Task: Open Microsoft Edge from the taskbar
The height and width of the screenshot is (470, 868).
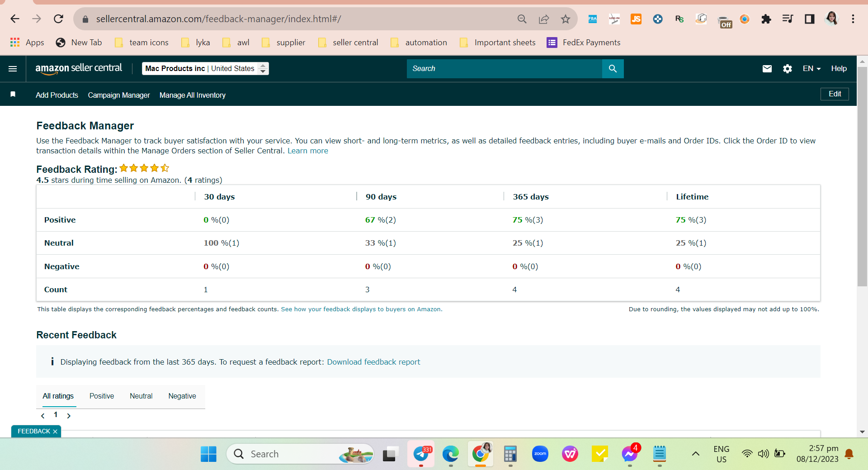Action: click(x=450, y=454)
